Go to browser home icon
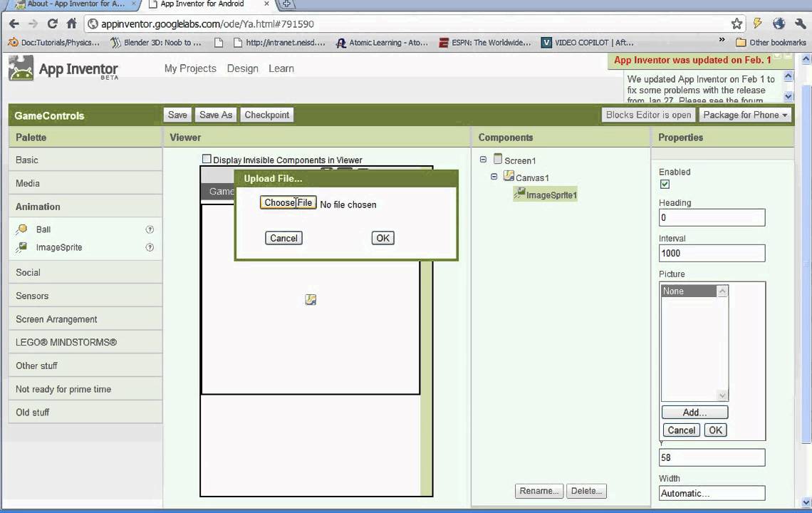The width and height of the screenshot is (812, 513). coord(71,24)
